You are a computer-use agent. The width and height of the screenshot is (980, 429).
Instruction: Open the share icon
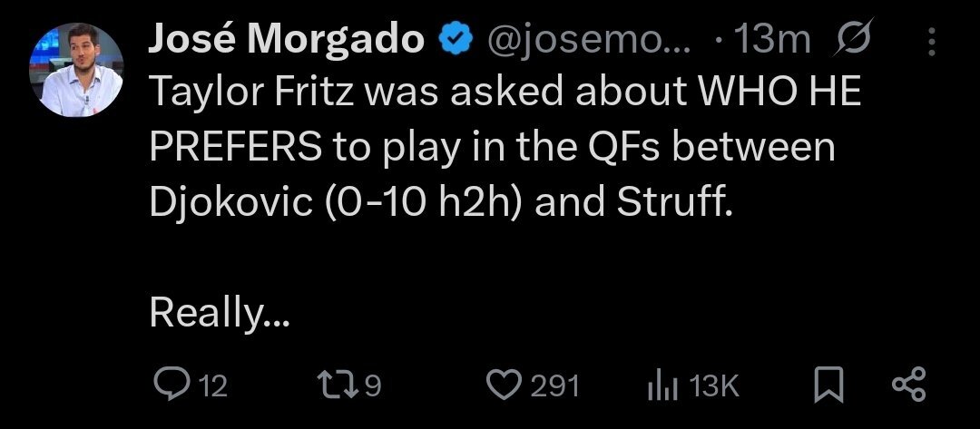[908, 385]
